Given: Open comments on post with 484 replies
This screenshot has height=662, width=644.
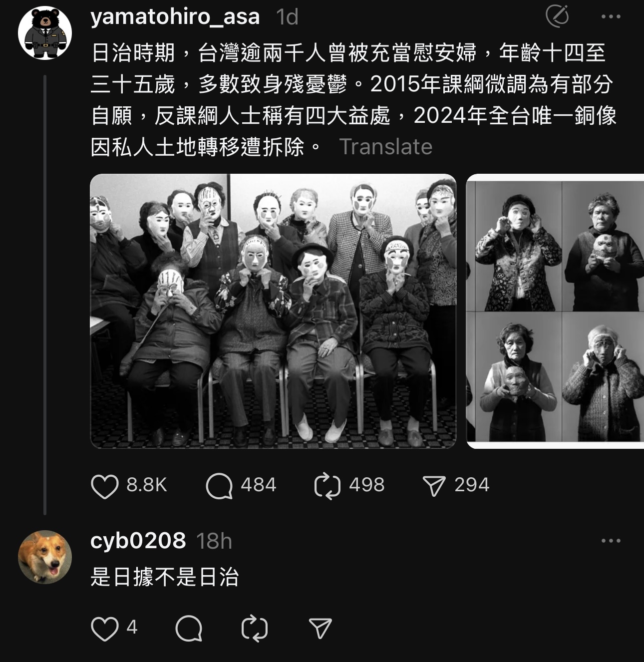Looking at the screenshot, I should [219, 486].
